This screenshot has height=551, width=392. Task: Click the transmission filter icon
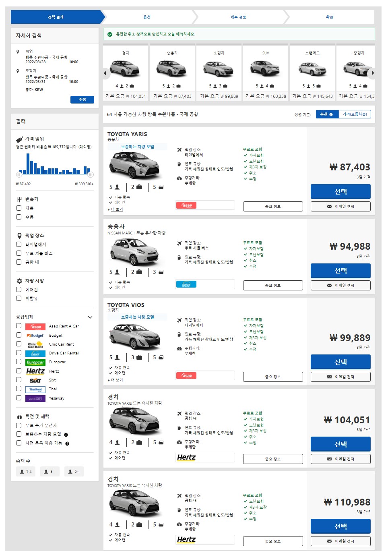(19, 199)
